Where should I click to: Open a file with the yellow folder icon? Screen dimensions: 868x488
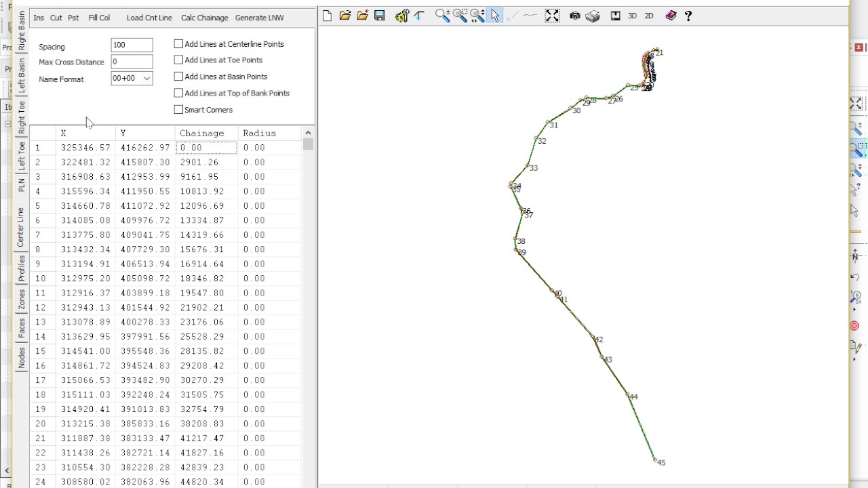345,16
